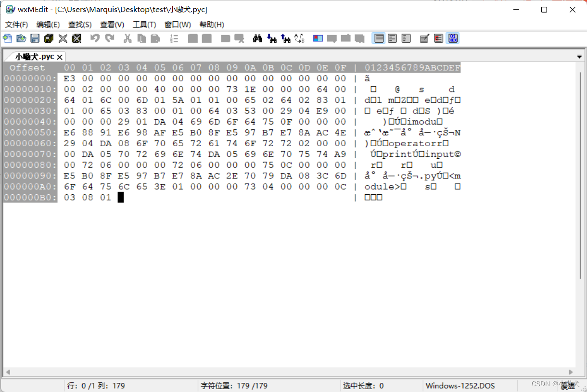The image size is (587, 392).
Task: Open the 查找(S) menu
Action: pyautogui.click(x=80, y=25)
